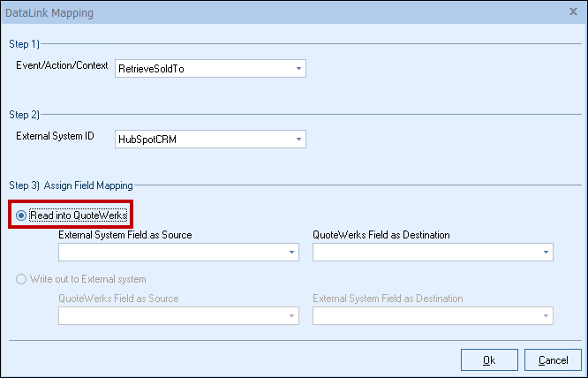Open QuoteWerks Field as Destination dropdown arrow
Image resolution: width=588 pixels, height=378 pixels.
(x=546, y=253)
